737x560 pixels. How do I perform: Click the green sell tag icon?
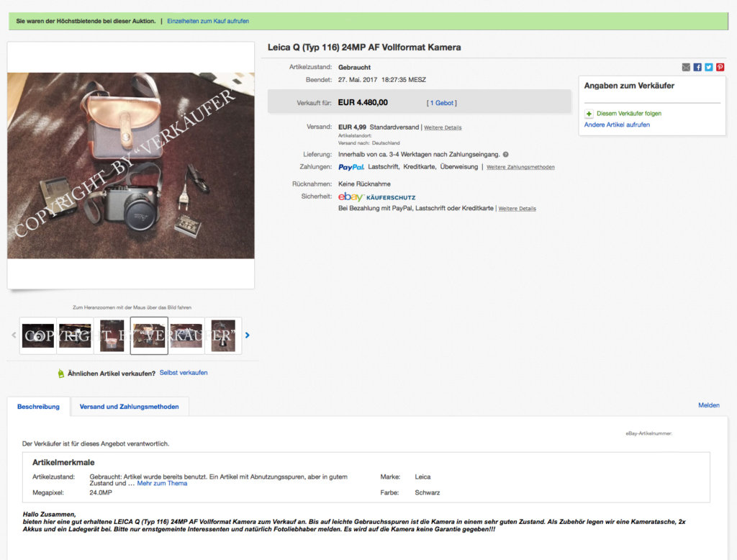click(60, 374)
